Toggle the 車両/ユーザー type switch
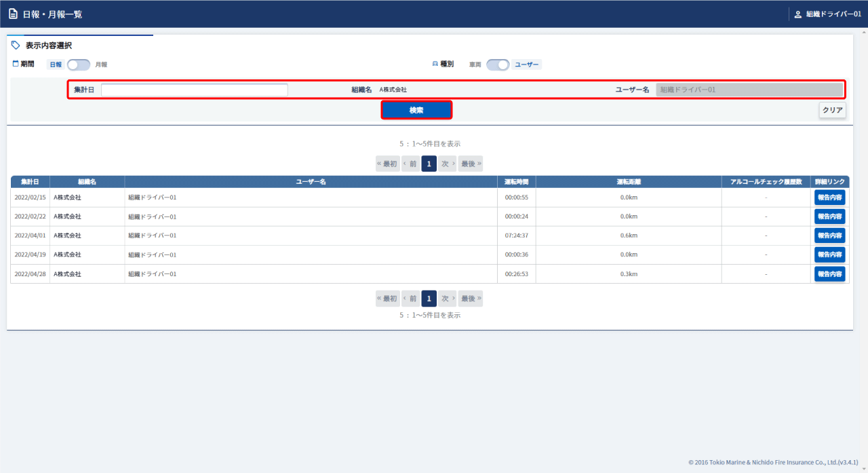This screenshot has width=868, height=473. 498,64
